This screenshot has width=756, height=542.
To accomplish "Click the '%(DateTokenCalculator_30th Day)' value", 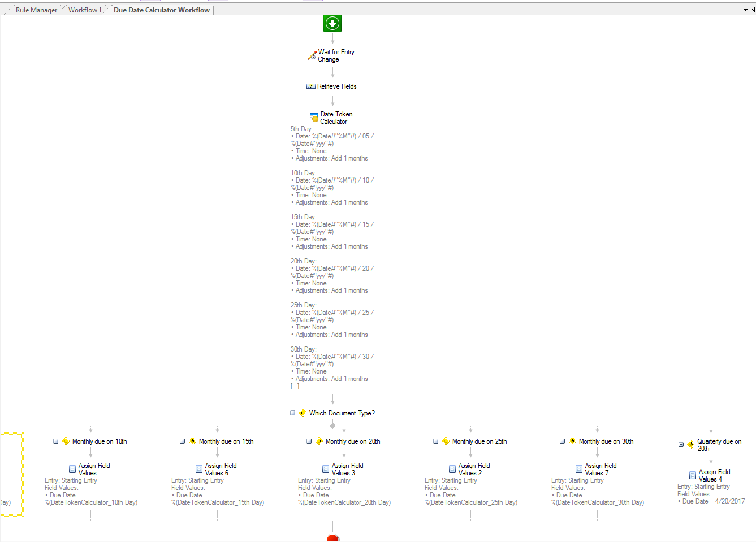I will pyautogui.click(x=598, y=502).
